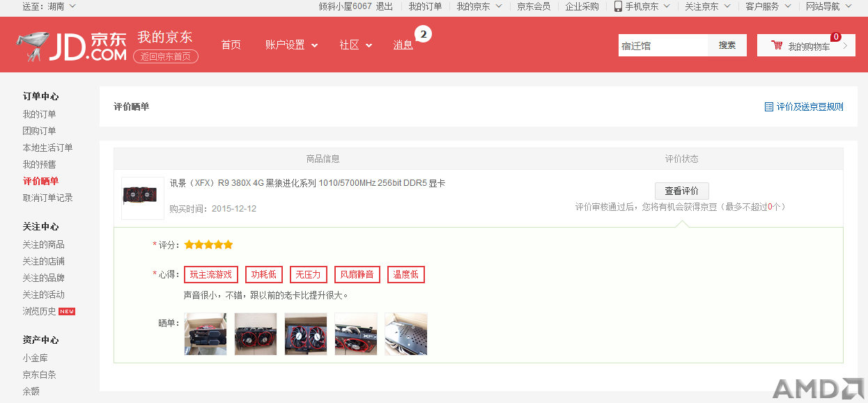
Task: Open the second review photo
Action: [256, 334]
